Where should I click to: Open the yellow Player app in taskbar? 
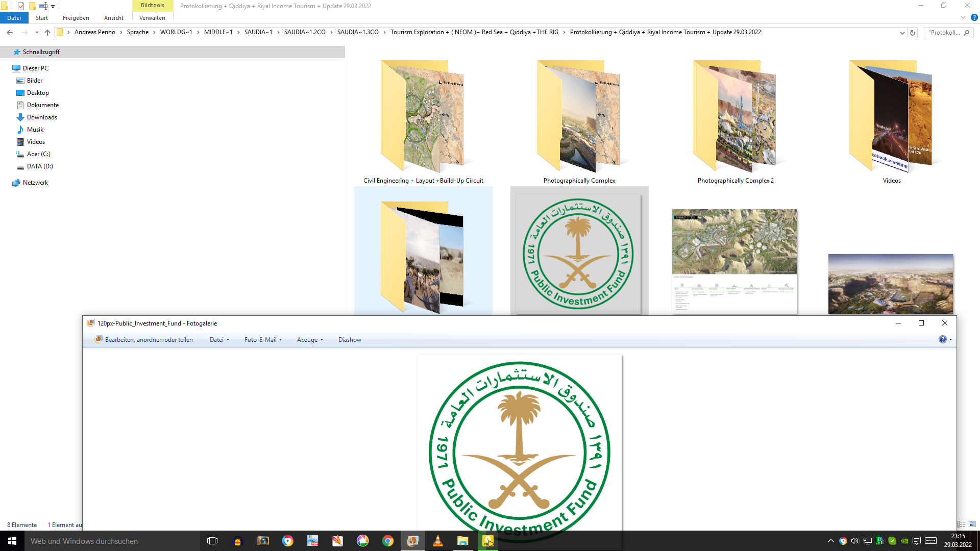[x=488, y=541]
